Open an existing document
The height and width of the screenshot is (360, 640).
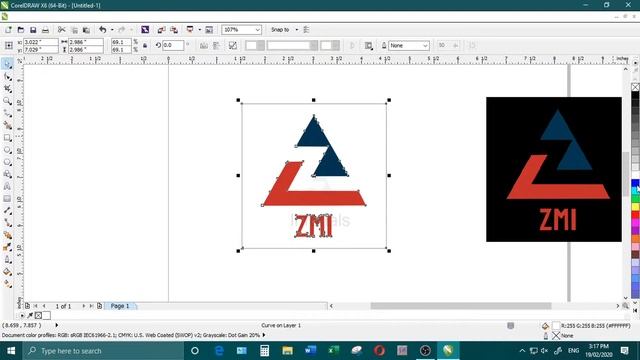(20, 30)
